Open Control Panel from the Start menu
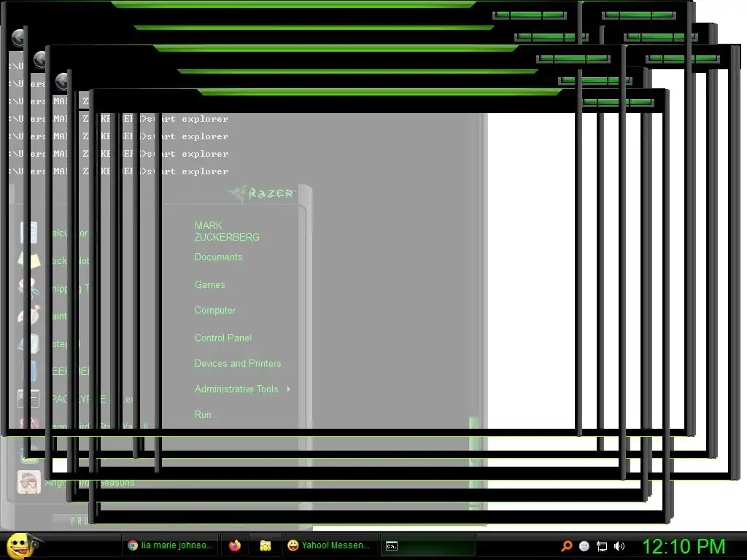 coord(223,338)
